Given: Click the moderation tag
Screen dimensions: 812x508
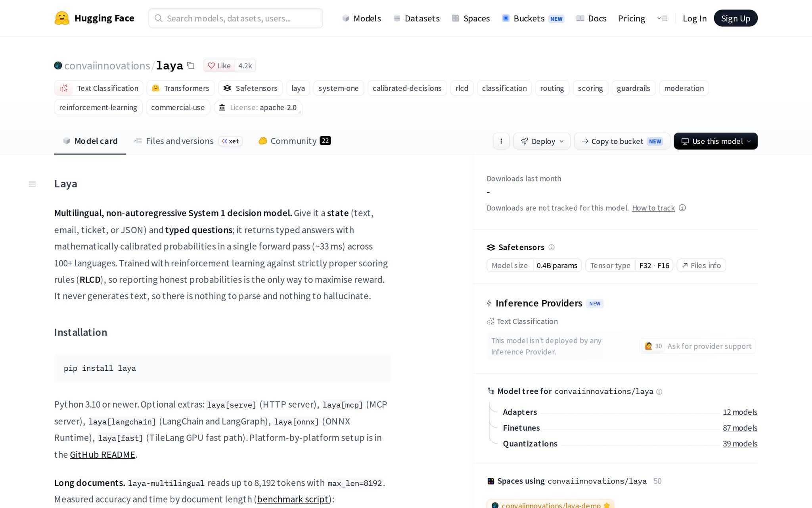Looking at the screenshot, I should [x=684, y=88].
